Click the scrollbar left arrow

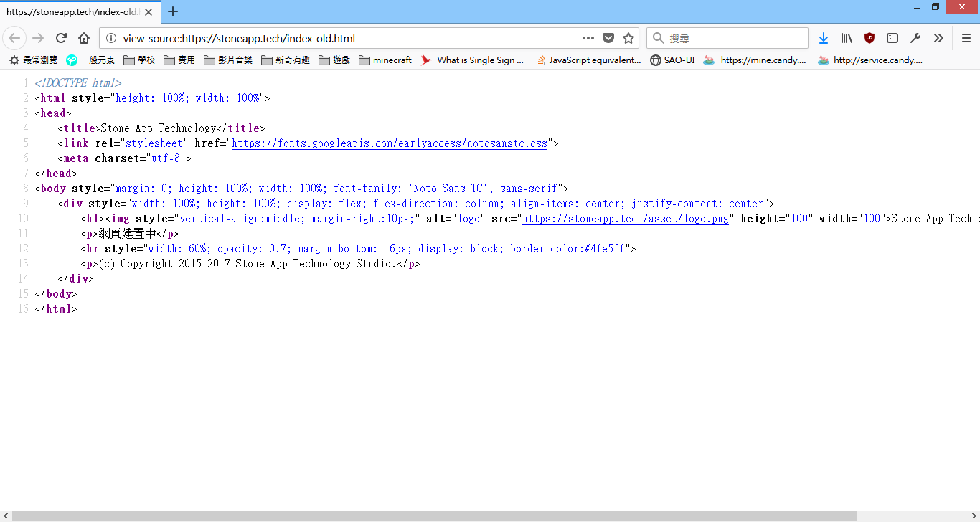pyautogui.click(x=6, y=516)
